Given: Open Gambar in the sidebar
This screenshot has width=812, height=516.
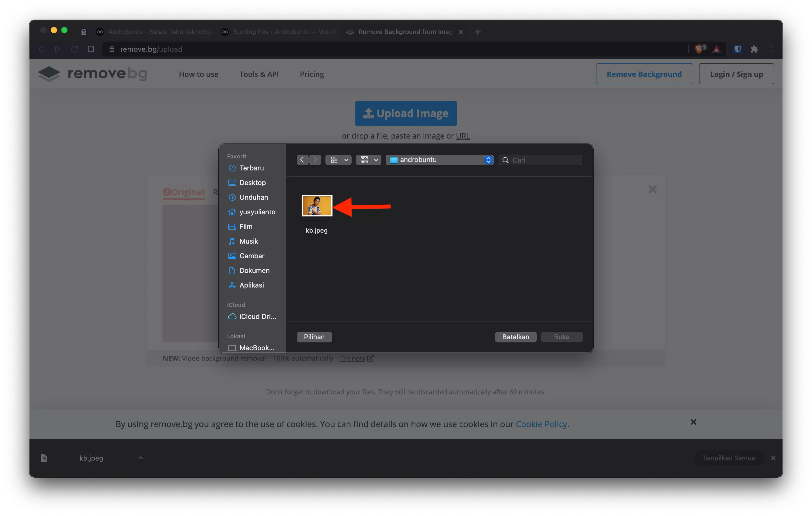Looking at the screenshot, I should [252, 256].
